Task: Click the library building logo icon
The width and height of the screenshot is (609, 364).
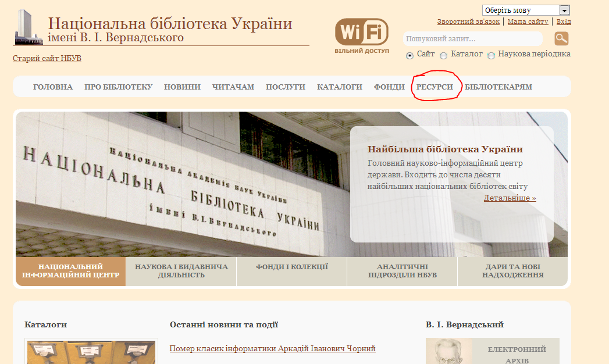Action: tap(29, 27)
